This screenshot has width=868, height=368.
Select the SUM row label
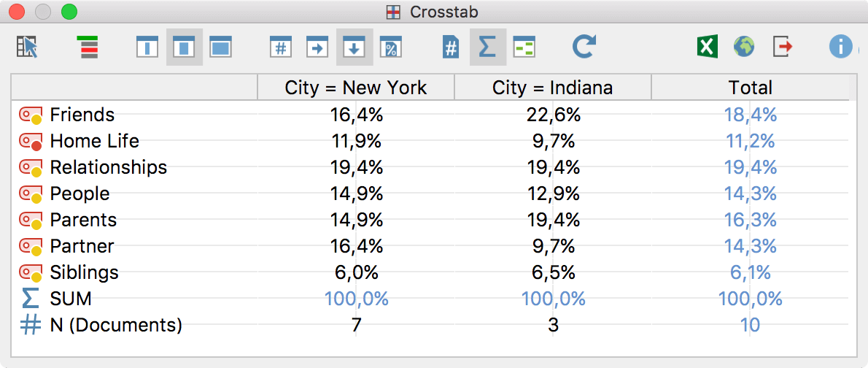point(70,299)
